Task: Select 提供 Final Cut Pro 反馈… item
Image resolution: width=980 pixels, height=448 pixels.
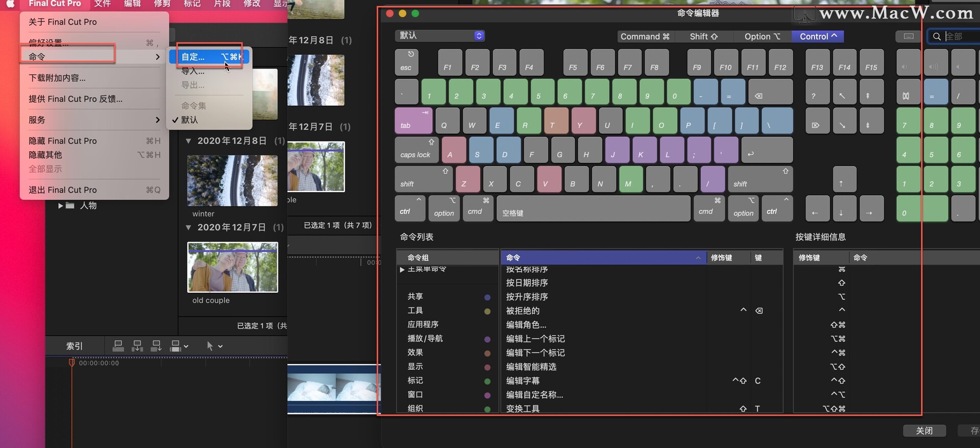Action: pyautogui.click(x=76, y=99)
